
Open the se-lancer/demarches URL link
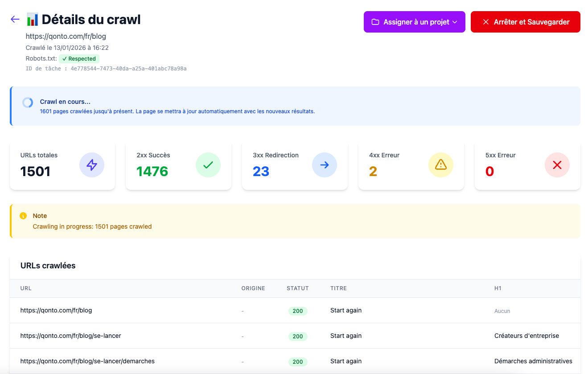87,361
